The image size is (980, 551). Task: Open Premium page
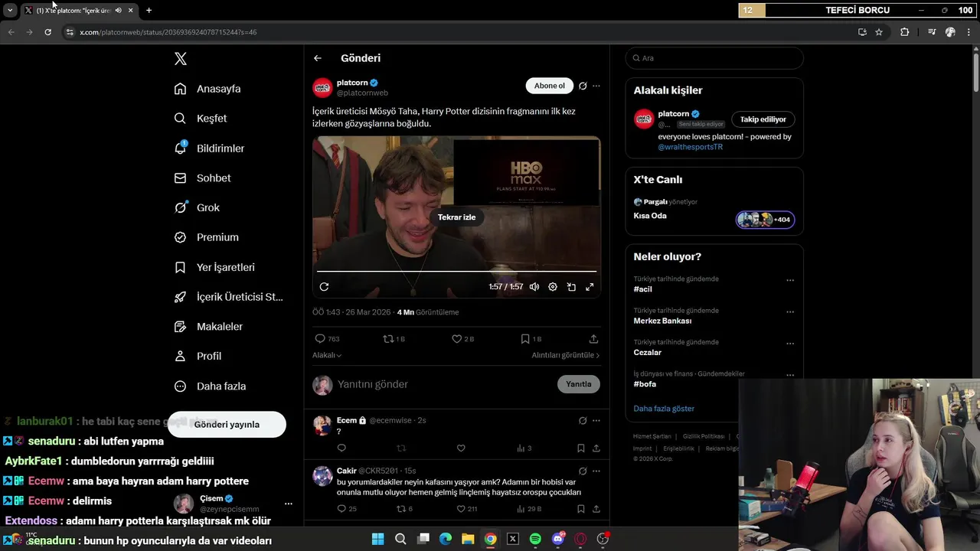click(206, 237)
